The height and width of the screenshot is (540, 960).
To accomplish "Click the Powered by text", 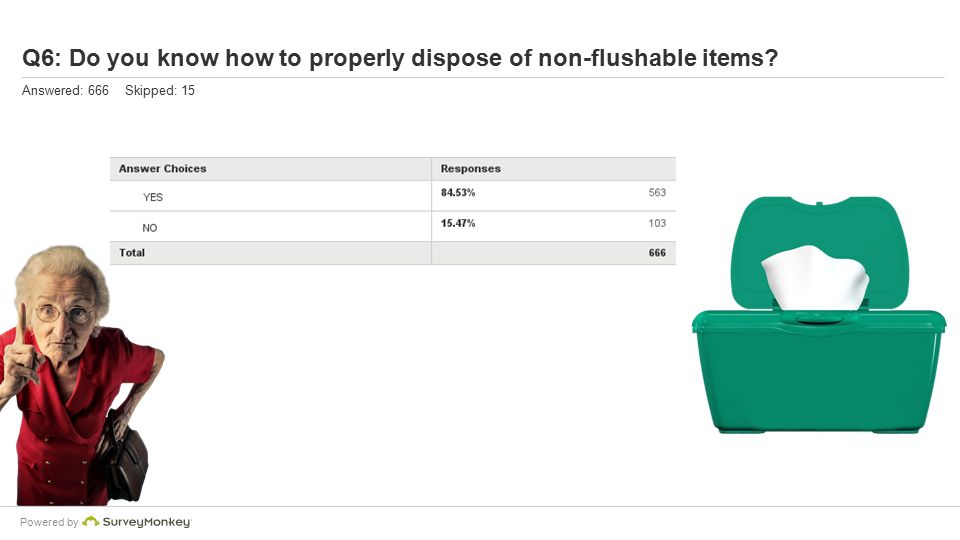I will tap(49, 522).
